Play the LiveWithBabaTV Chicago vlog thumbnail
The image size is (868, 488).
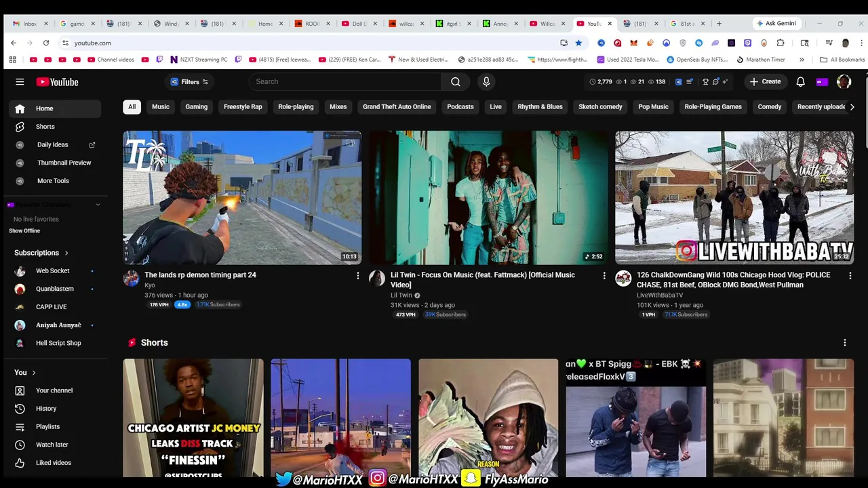(x=734, y=197)
